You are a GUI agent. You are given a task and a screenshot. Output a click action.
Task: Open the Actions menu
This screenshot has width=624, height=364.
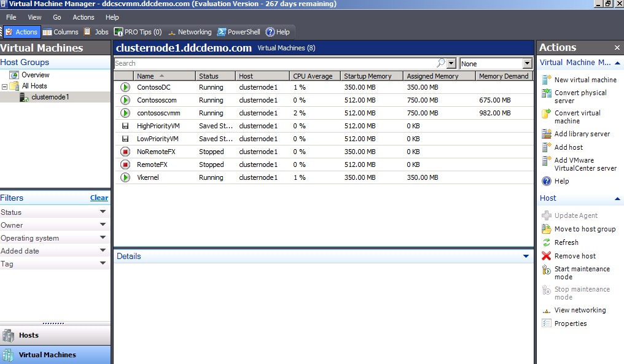coord(83,17)
